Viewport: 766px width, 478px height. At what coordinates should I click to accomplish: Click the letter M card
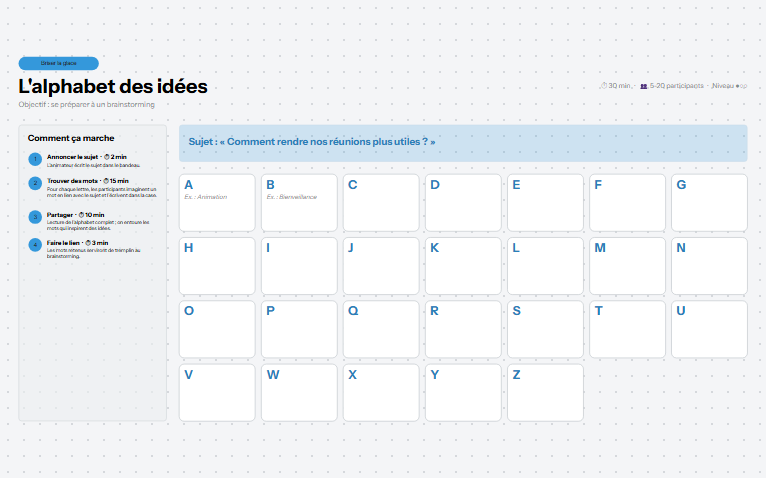627,266
